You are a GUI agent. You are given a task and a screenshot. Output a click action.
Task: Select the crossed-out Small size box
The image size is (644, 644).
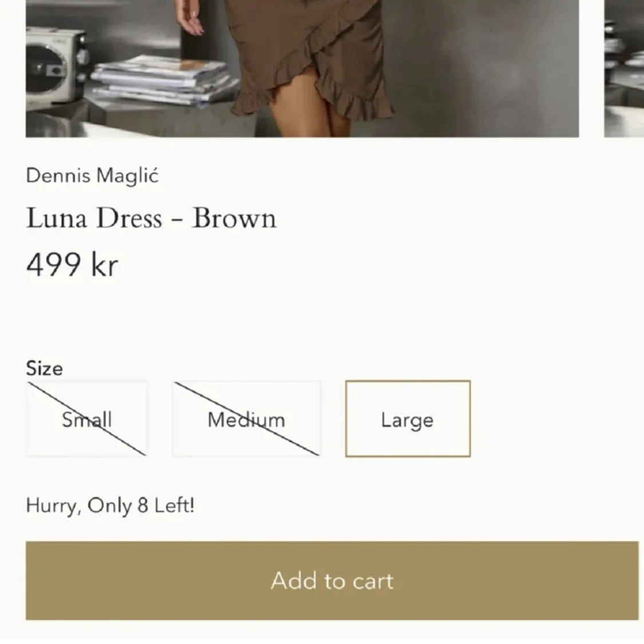click(x=86, y=418)
